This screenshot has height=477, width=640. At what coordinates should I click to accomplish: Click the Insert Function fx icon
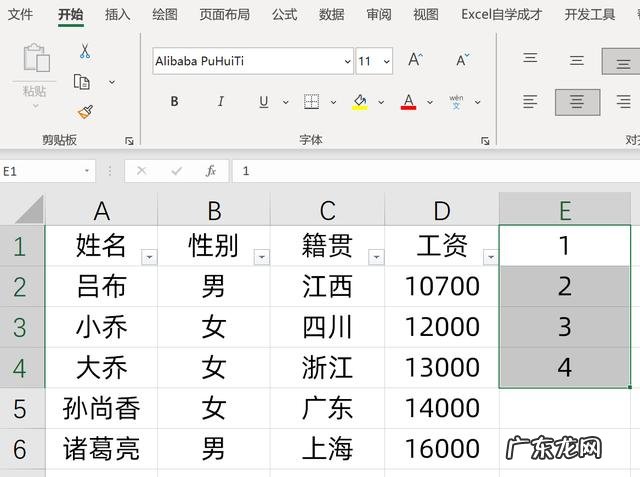point(211,171)
